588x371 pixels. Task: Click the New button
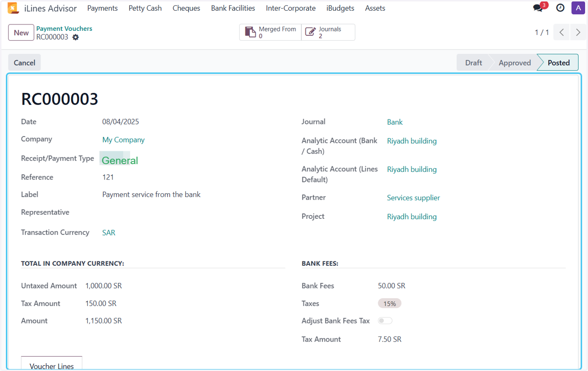point(21,33)
